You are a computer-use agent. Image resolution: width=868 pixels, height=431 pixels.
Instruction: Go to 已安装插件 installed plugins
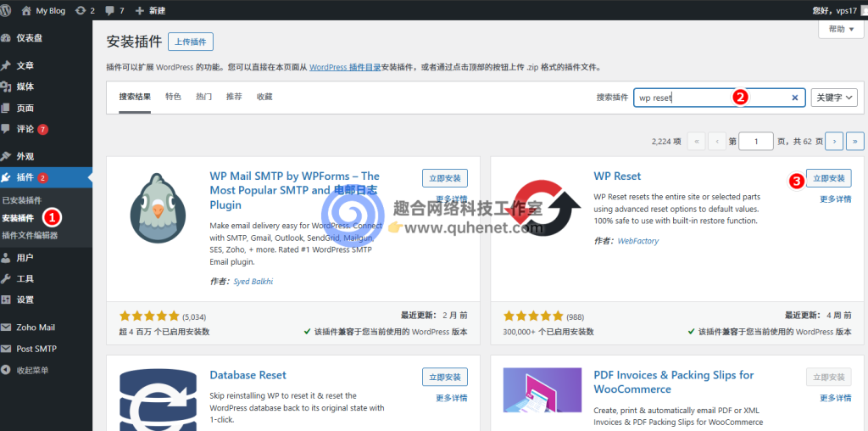pyautogui.click(x=22, y=200)
